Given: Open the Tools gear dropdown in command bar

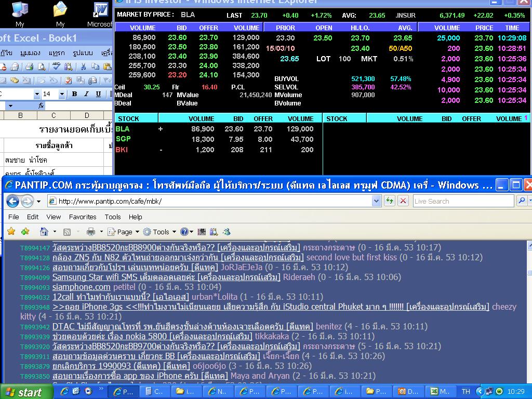Looking at the screenshot, I should [159, 232].
